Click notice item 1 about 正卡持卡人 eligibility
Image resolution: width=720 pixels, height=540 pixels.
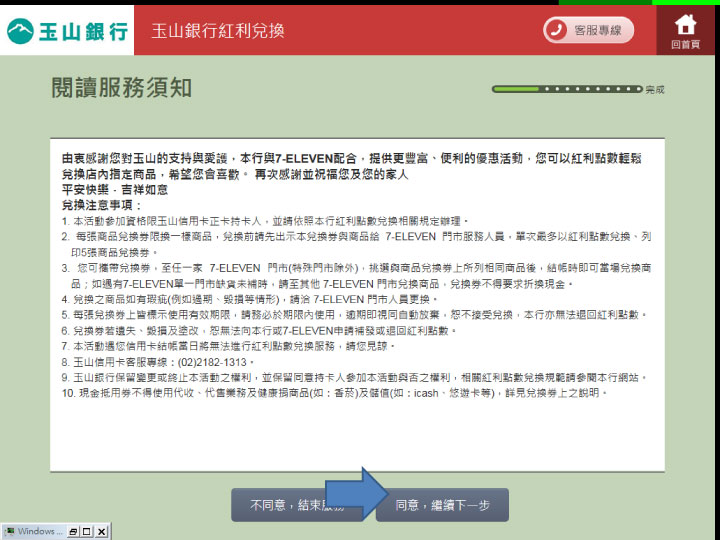[265, 221]
